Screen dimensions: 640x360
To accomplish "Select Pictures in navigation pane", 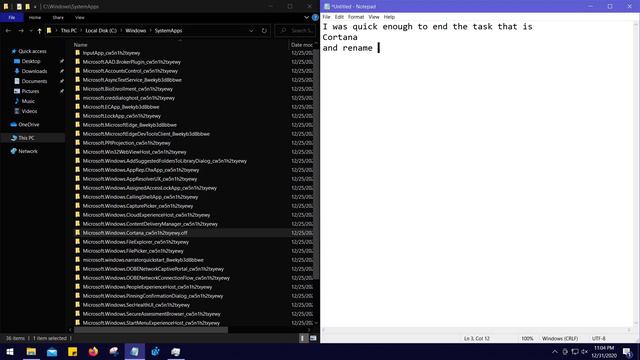I will coord(30,91).
